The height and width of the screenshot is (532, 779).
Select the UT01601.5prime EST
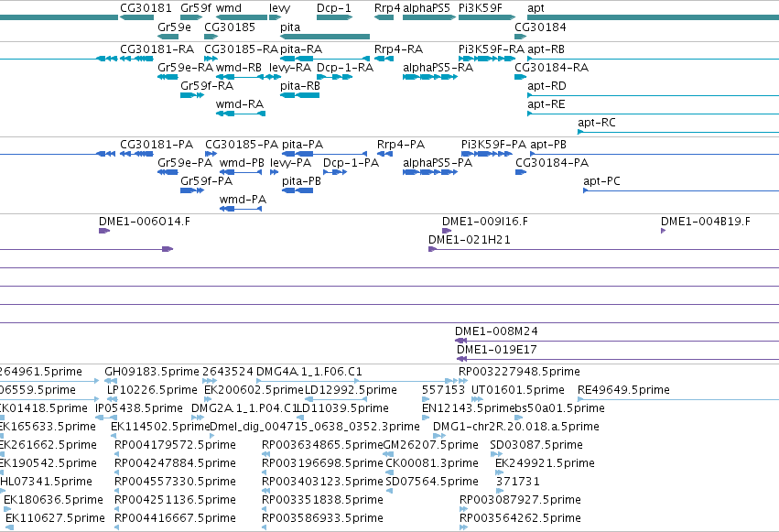(477, 399)
